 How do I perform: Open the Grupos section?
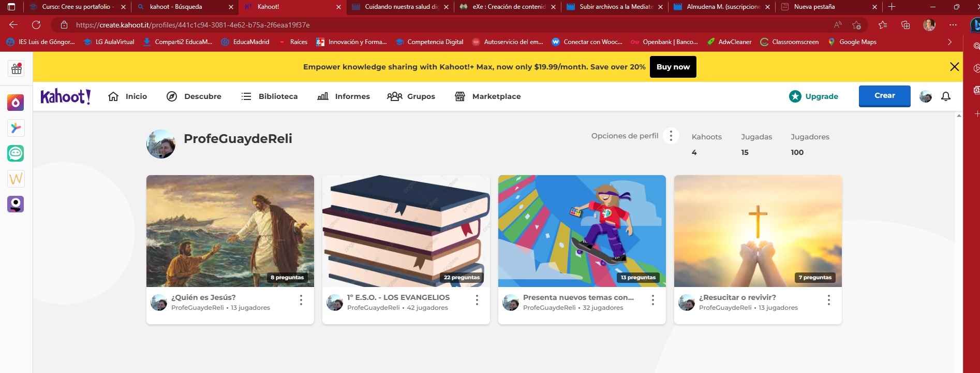coord(411,96)
